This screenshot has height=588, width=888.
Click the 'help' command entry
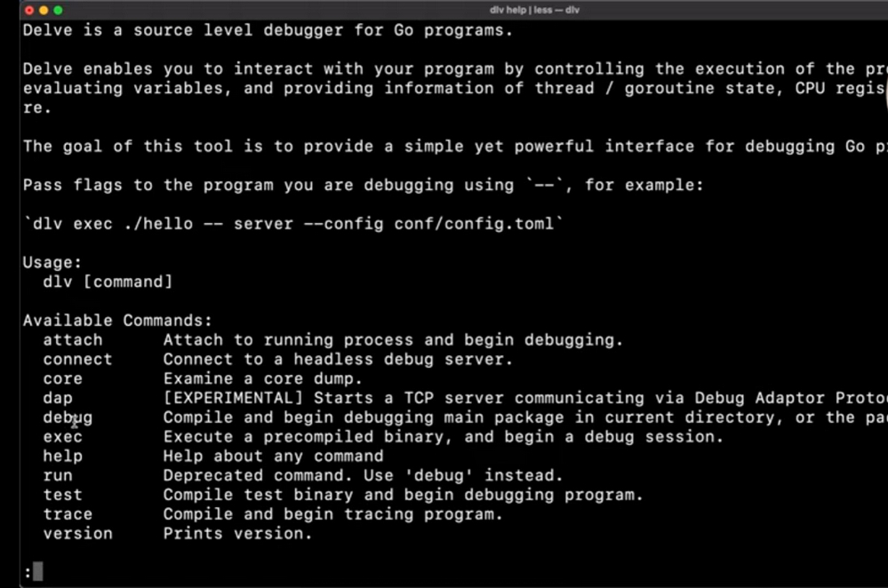click(x=62, y=457)
